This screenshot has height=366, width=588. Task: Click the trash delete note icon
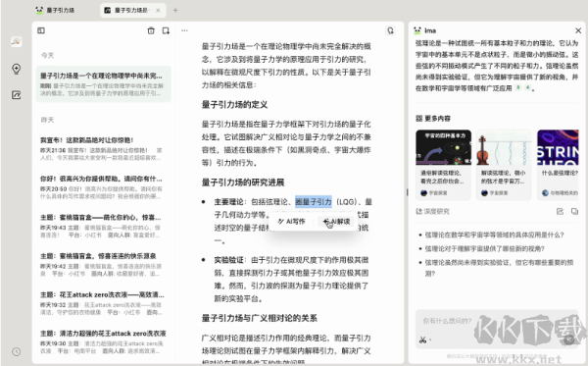[151, 30]
